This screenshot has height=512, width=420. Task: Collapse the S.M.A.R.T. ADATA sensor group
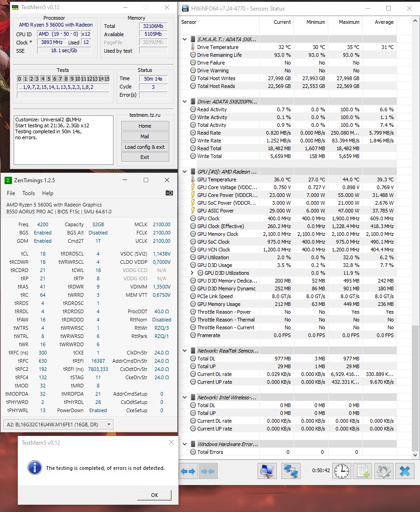click(185, 39)
